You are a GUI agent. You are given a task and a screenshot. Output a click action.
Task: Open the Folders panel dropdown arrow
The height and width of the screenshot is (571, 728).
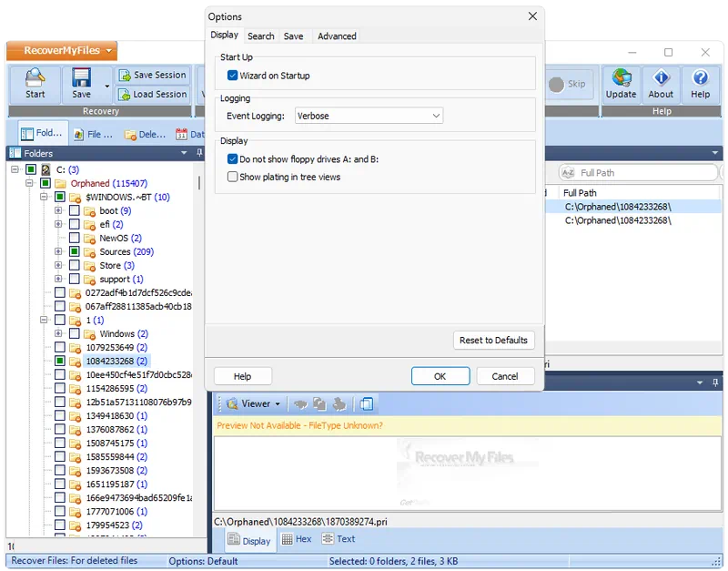[184, 152]
